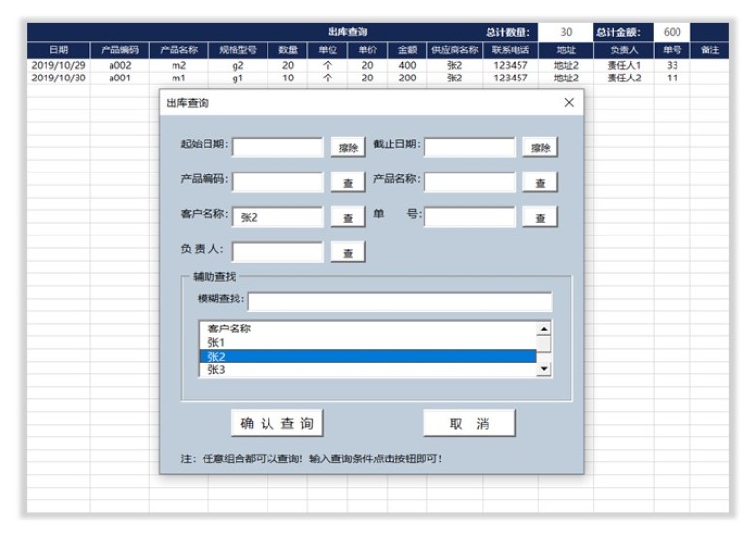Close the 出库查询 dialog
The image size is (756, 536).
tap(569, 102)
